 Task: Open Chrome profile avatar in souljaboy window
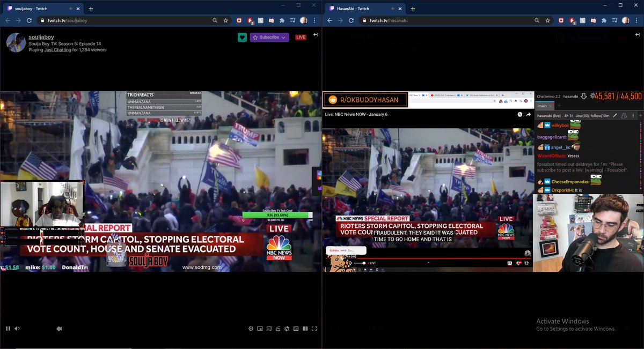(x=303, y=20)
